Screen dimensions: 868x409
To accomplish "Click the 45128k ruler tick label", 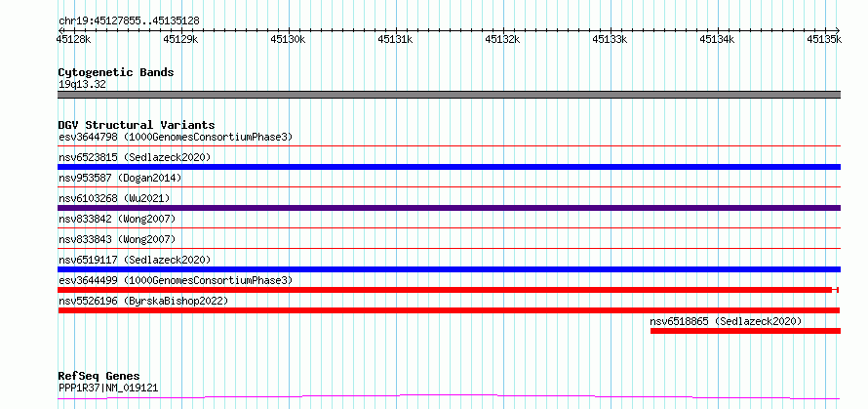I will point(73,39).
